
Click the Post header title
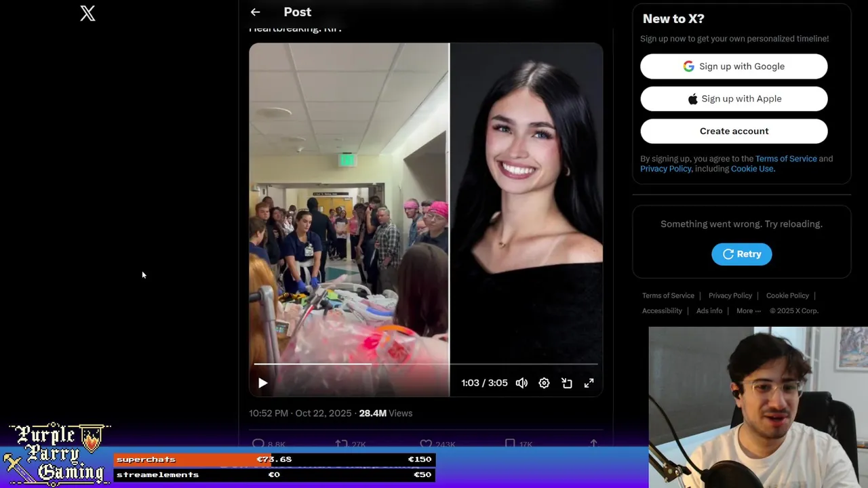click(x=298, y=12)
